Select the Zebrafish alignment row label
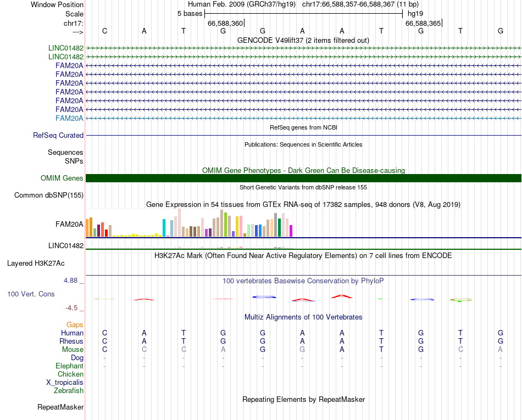 69,391
